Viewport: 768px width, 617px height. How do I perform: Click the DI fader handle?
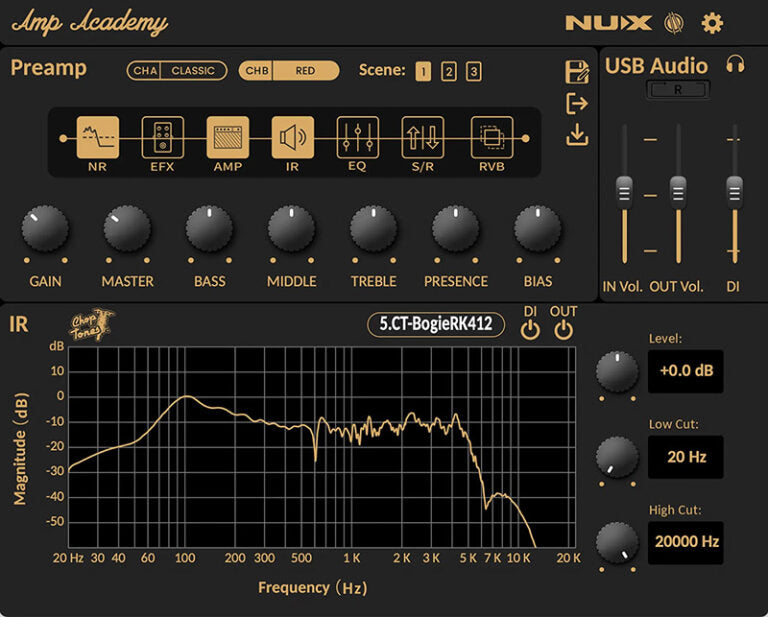(734, 192)
